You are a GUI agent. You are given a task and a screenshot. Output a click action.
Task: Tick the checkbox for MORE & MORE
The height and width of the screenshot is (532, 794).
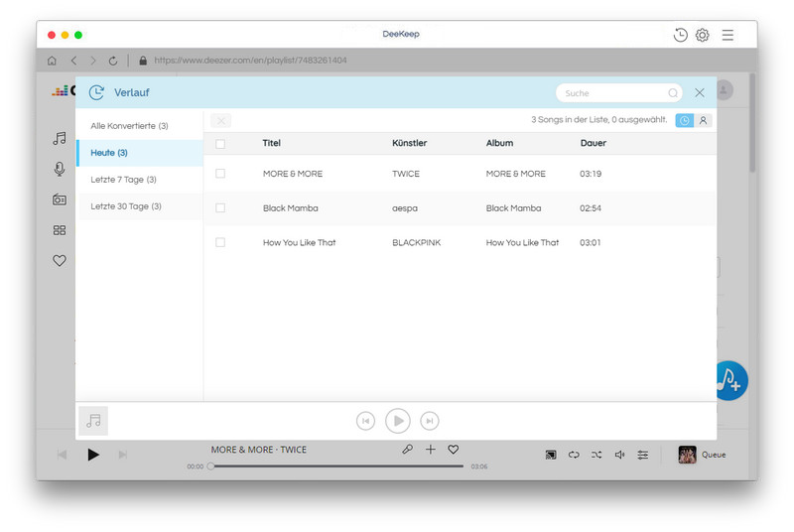(x=220, y=174)
